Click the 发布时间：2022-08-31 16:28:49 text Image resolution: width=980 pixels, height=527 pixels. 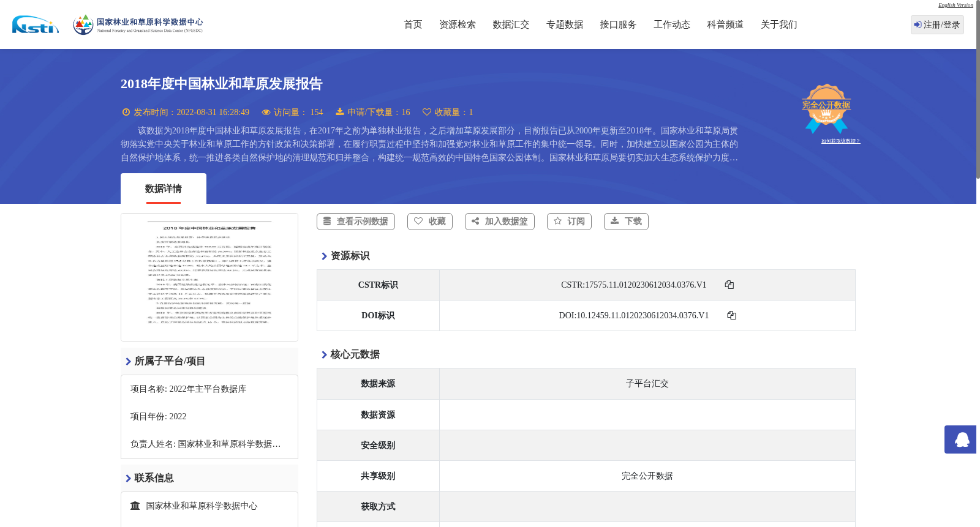point(191,112)
